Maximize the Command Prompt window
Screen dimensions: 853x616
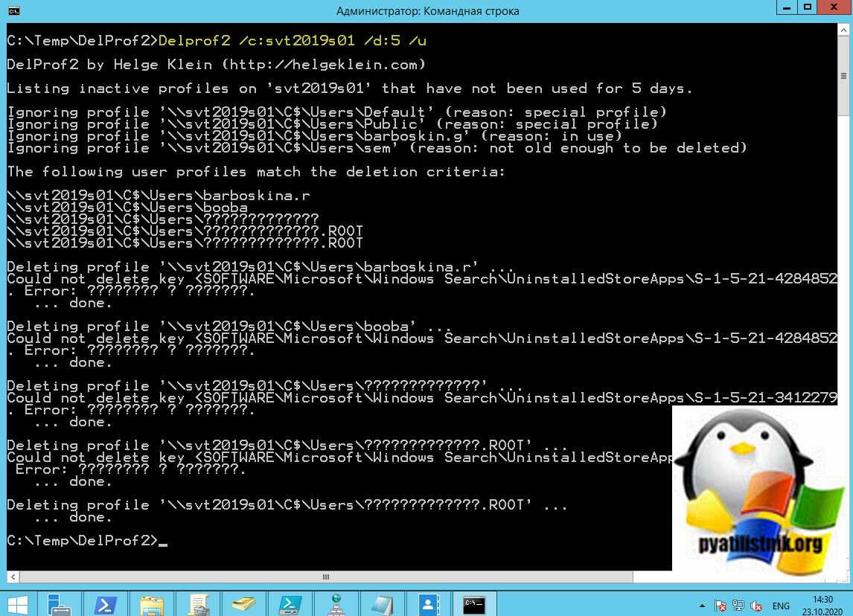coord(808,7)
